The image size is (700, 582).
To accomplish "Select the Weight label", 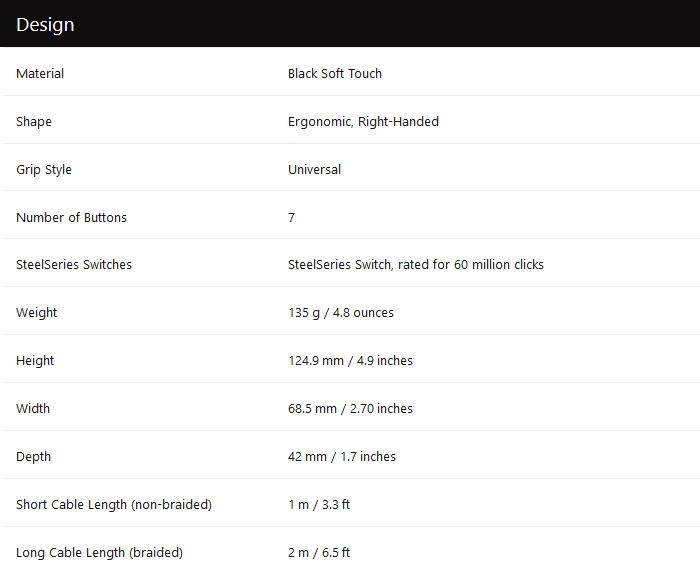I will [x=37, y=312].
